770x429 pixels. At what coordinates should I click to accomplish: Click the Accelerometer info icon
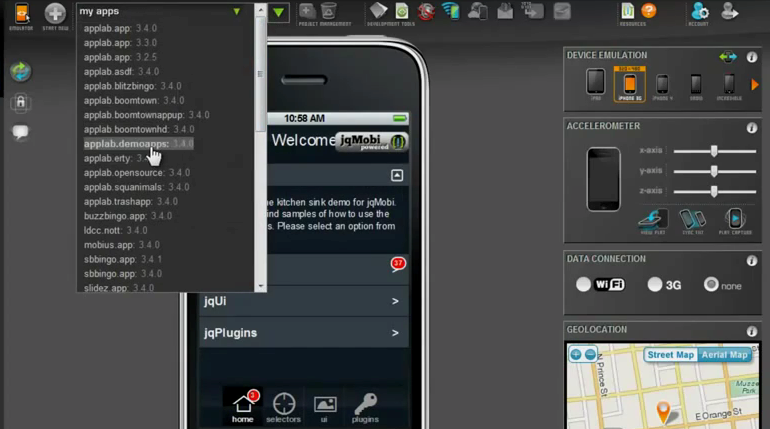point(751,128)
